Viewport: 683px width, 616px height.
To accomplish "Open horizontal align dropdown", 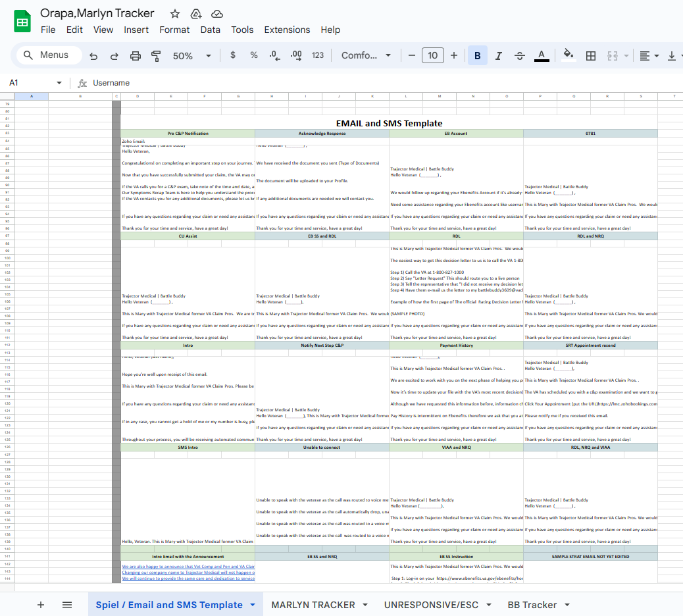I will point(649,56).
